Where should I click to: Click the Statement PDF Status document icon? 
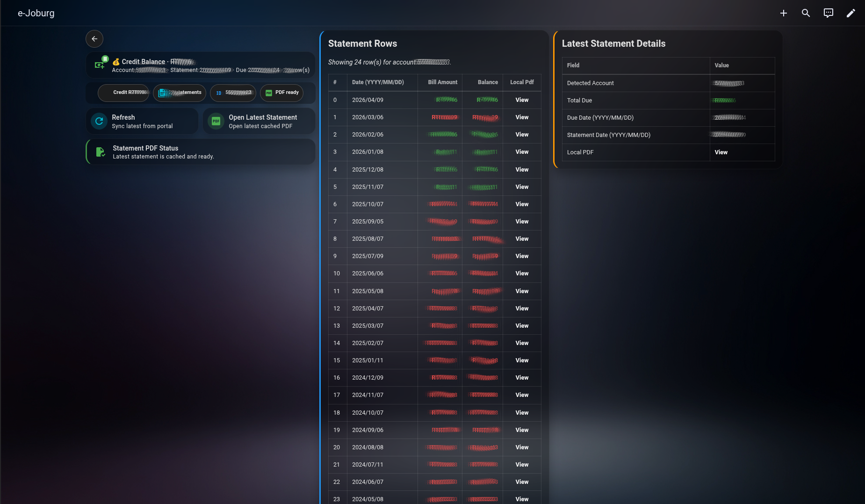100,152
